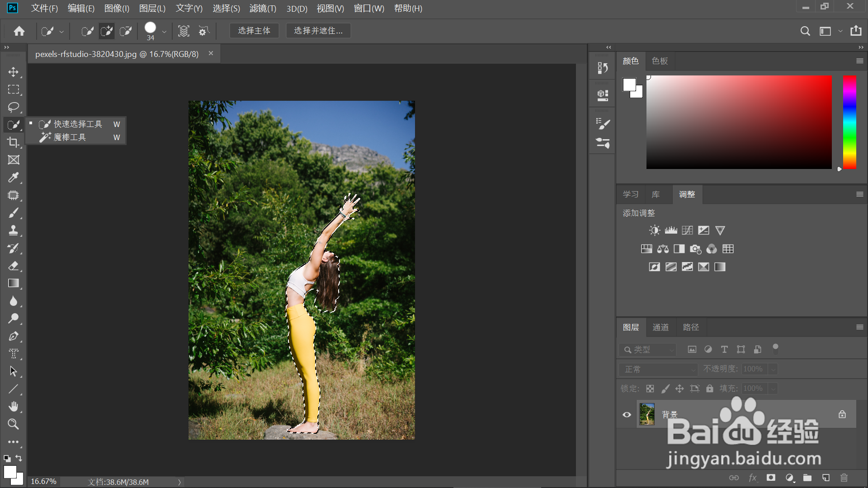Enable Add to Selection mode
The image size is (868, 488).
coord(106,31)
